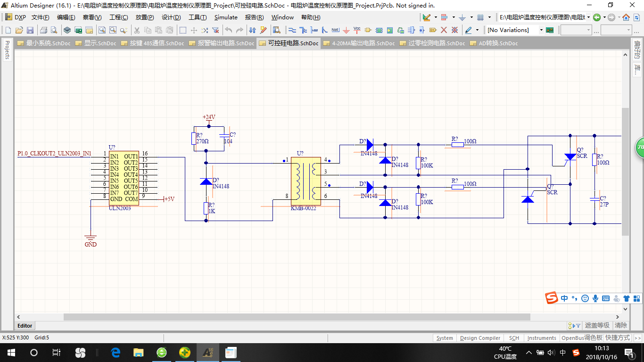
Task: Open the SCH panel button
Action: click(514, 338)
